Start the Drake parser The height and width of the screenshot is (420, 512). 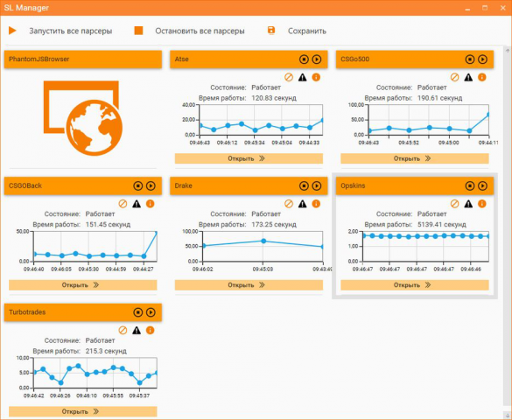[317, 185]
